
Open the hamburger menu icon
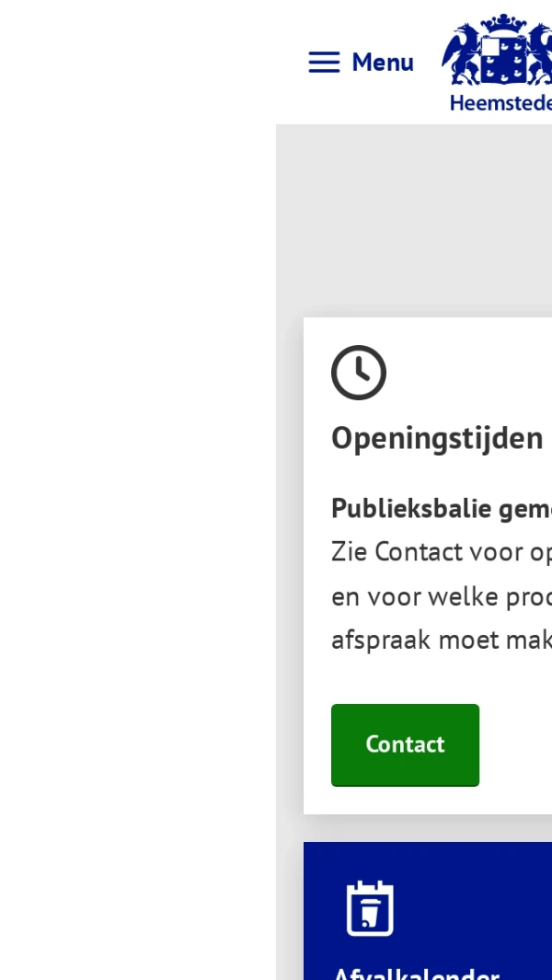324,63
